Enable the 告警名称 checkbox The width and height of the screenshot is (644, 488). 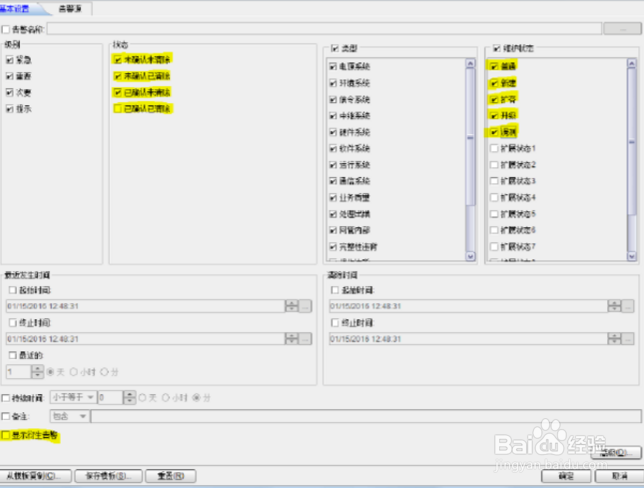pyautogui.click(x=6, y=30)
